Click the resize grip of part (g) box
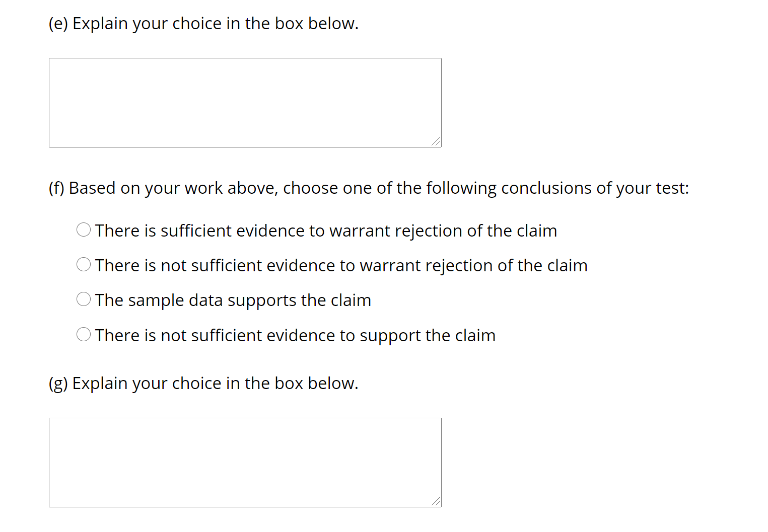This screenshot has width=768, height=532. pyautogui.click(x=436, y=502)
